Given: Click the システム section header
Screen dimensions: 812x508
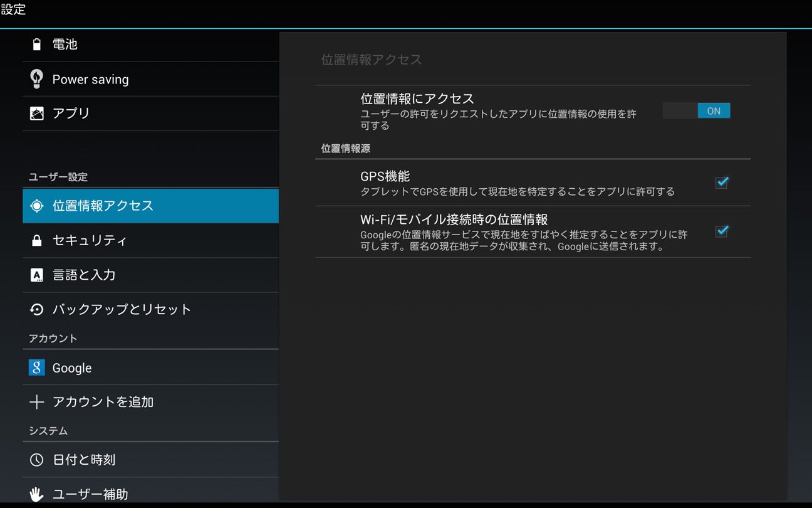Looking at the screenshot, I should pyautogui.click(x=48, y=431).
